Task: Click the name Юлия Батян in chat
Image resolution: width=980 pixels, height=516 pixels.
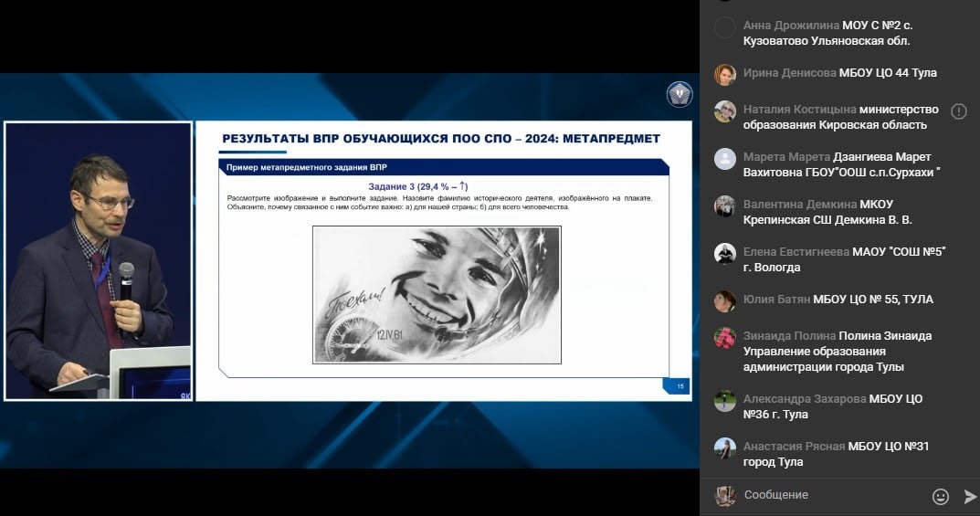Action: 776,300
